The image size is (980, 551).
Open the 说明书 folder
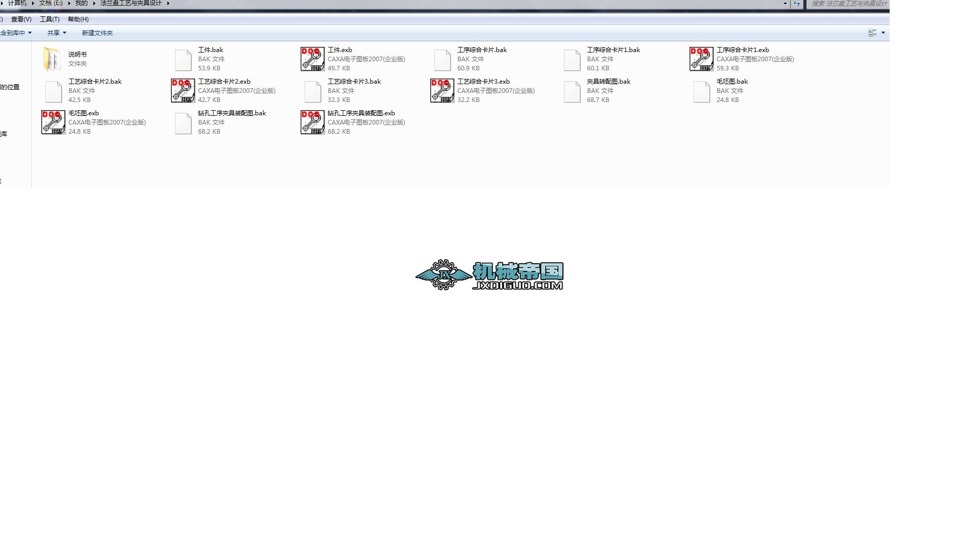coord(52,59)
